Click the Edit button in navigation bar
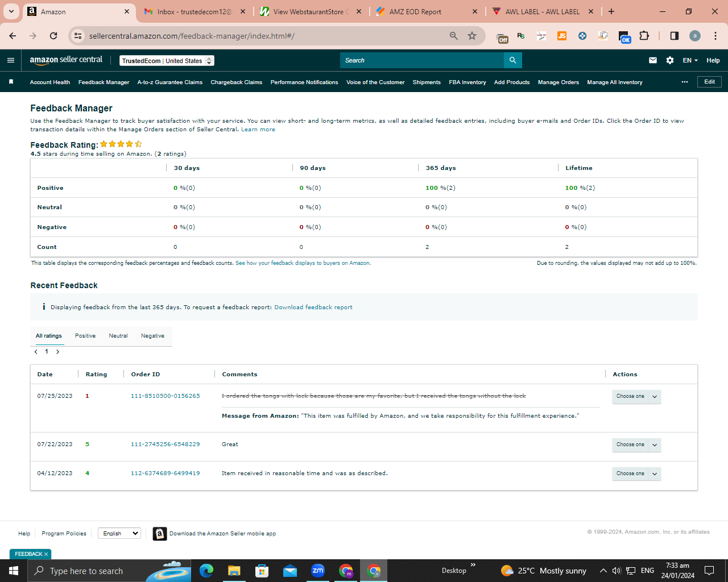This screenshot has height=582, width=728. point(710,82)
